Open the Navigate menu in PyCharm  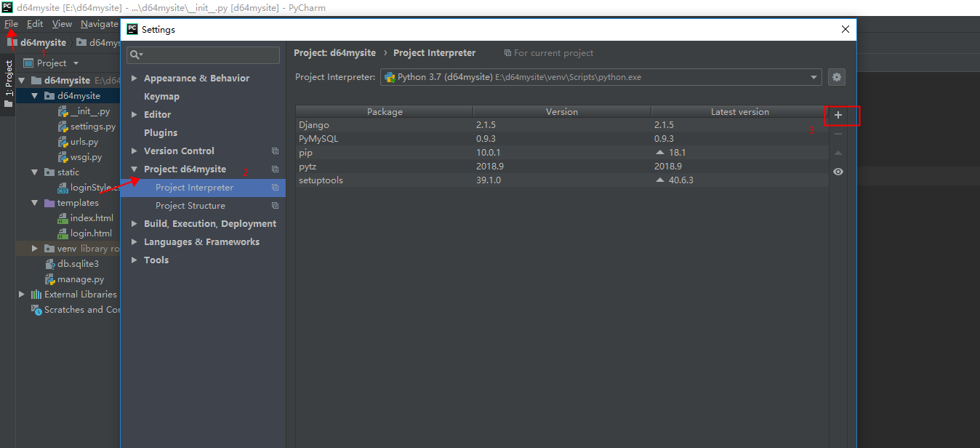click(100, 24)
